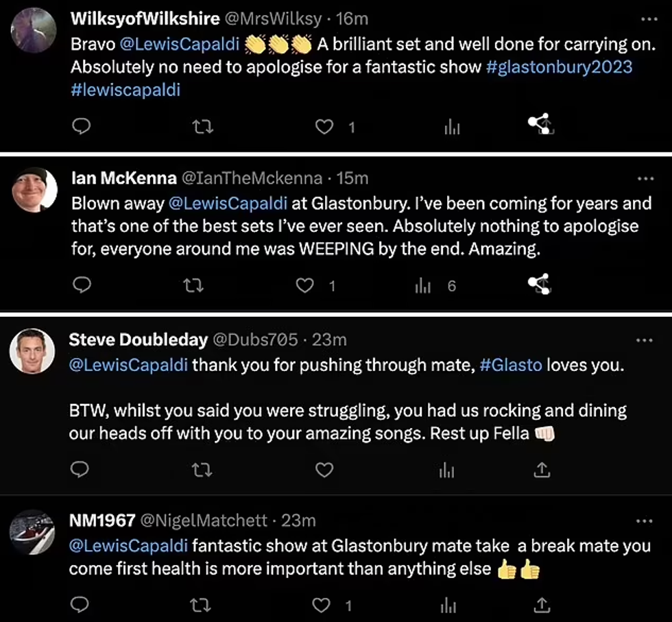The width and height of the screenshot is (672, 622).
Task: Retweet NM1967's tweet
Action: coord(201,605)
